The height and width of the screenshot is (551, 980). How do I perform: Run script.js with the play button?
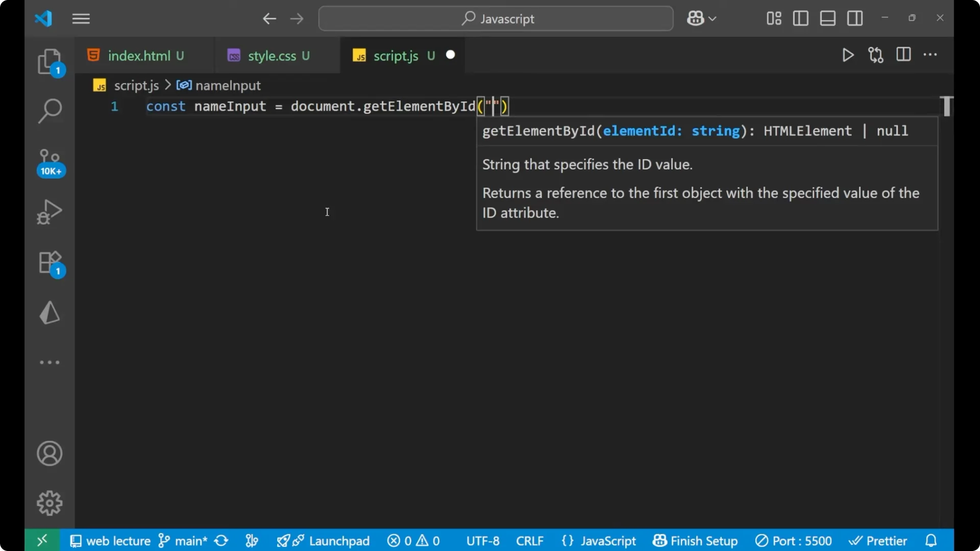point(848,55)
